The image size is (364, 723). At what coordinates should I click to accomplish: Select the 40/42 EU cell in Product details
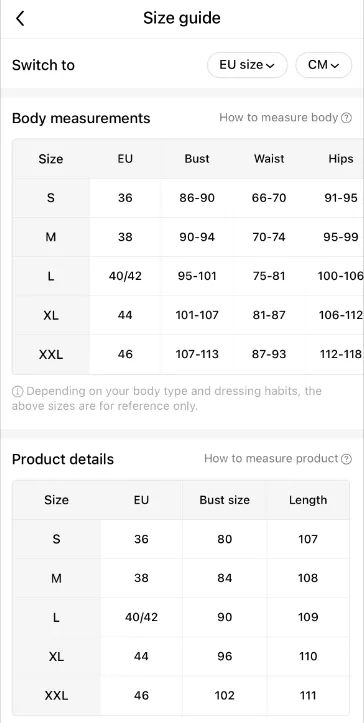(141, 617)
